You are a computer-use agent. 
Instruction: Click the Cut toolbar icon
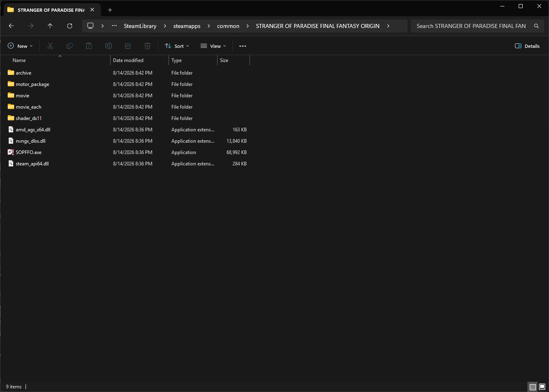[50, 46]
